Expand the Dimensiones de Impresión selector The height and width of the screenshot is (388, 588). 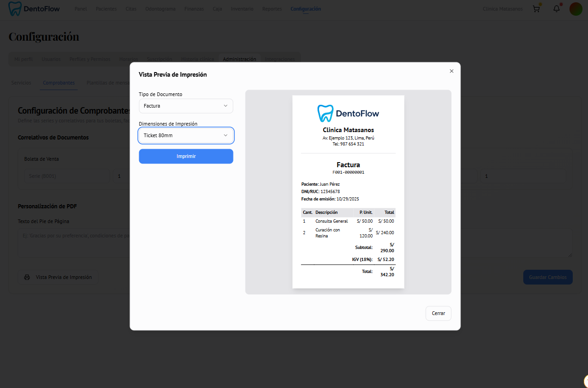[x=186, y=135]
